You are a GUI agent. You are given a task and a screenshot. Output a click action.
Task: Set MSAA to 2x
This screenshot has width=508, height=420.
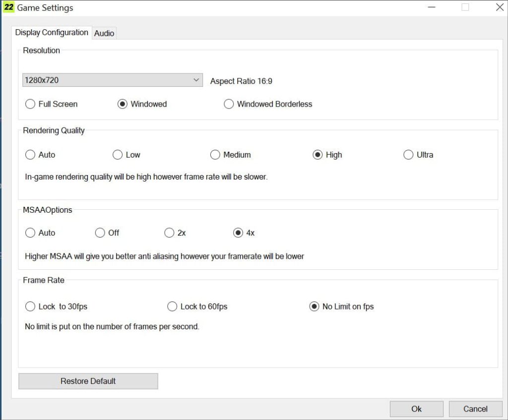tap(169, 233)
